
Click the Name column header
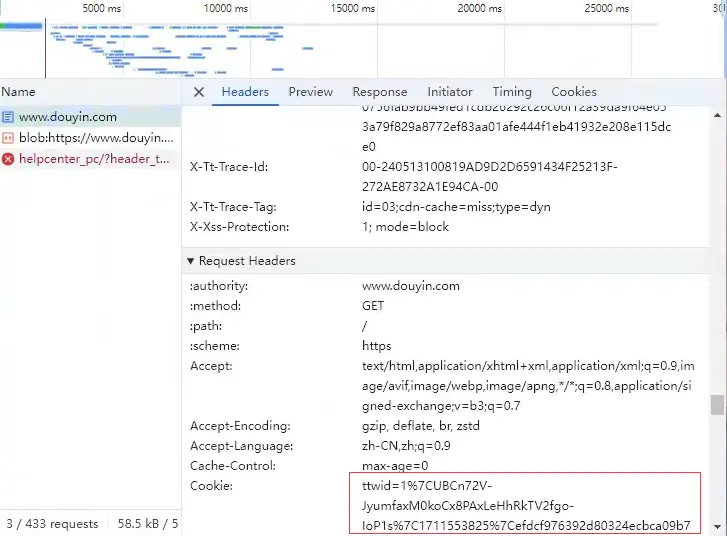coord(18,92)
